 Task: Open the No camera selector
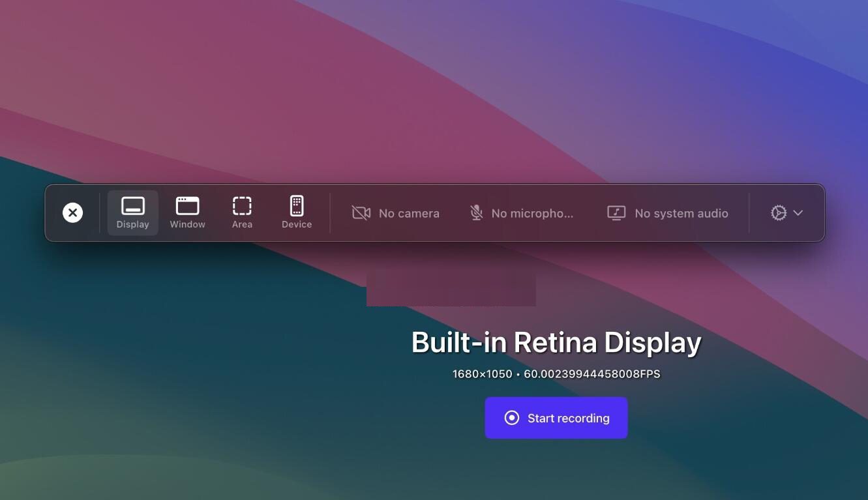(x=395, y=213)
